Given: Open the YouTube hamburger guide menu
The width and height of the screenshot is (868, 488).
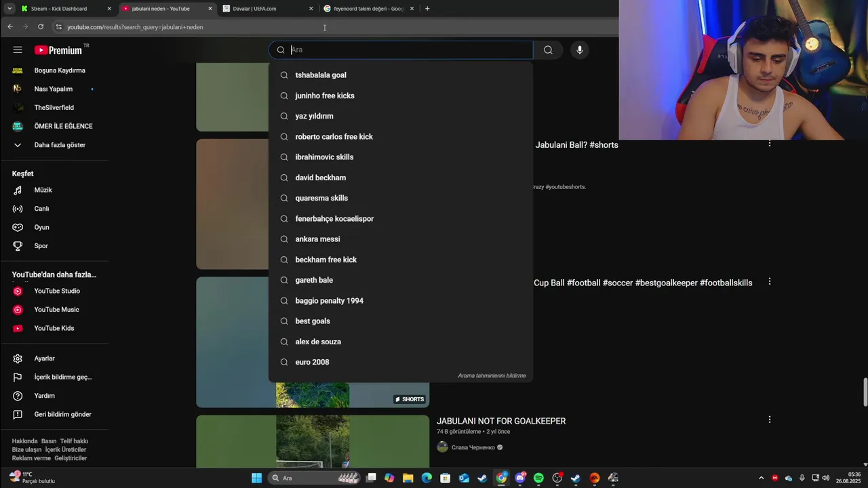Looking at the screenshot, I should coord(18,50).
